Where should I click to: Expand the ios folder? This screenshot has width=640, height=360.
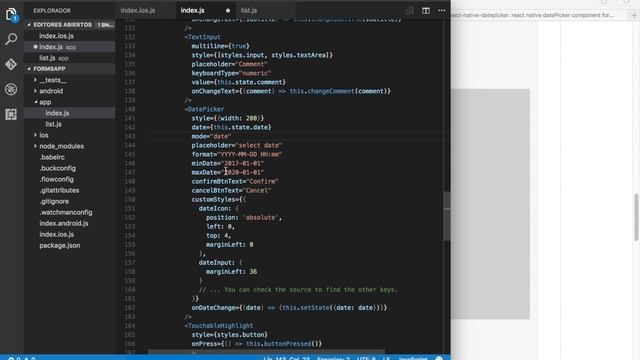point(44,135)
